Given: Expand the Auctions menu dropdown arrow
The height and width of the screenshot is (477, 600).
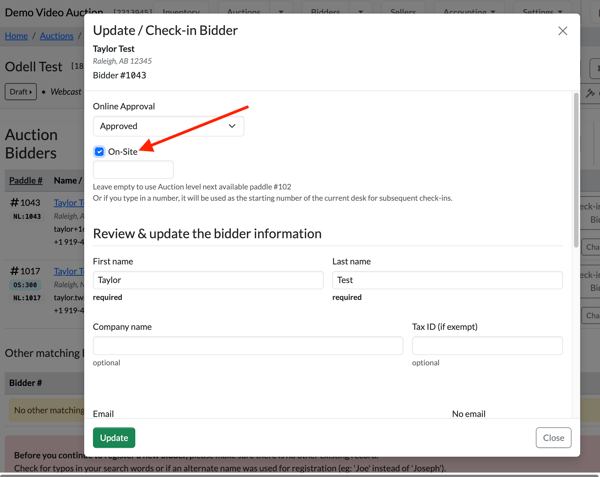Looking at the screenshot, I should click(281, 11).
